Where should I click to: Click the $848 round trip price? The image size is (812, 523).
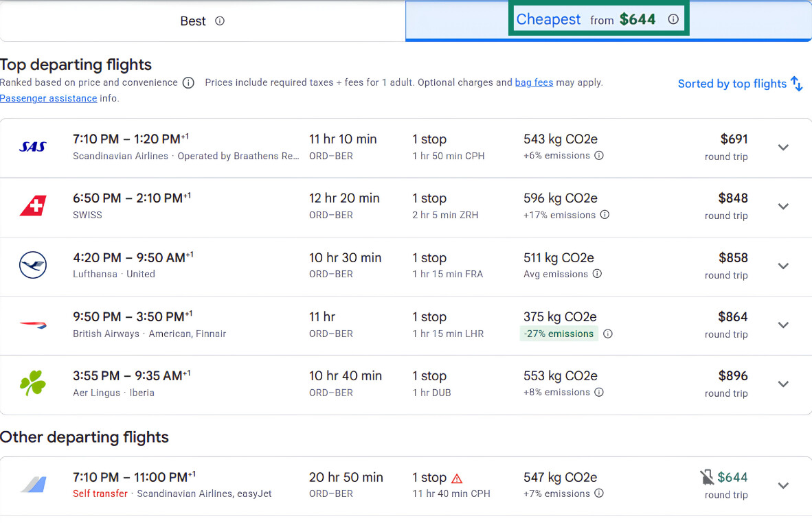733,198
